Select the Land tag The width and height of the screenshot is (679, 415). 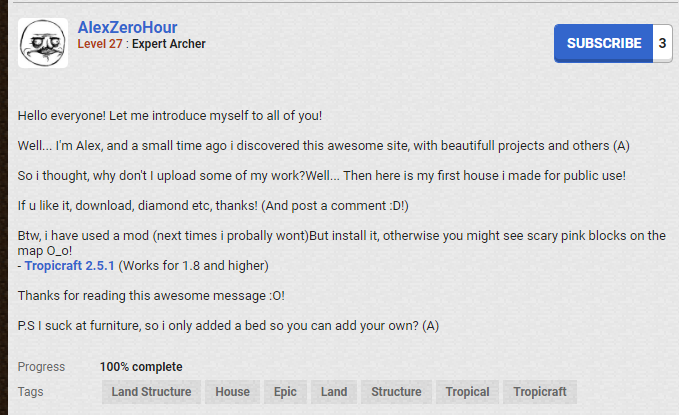click(334, 392)
